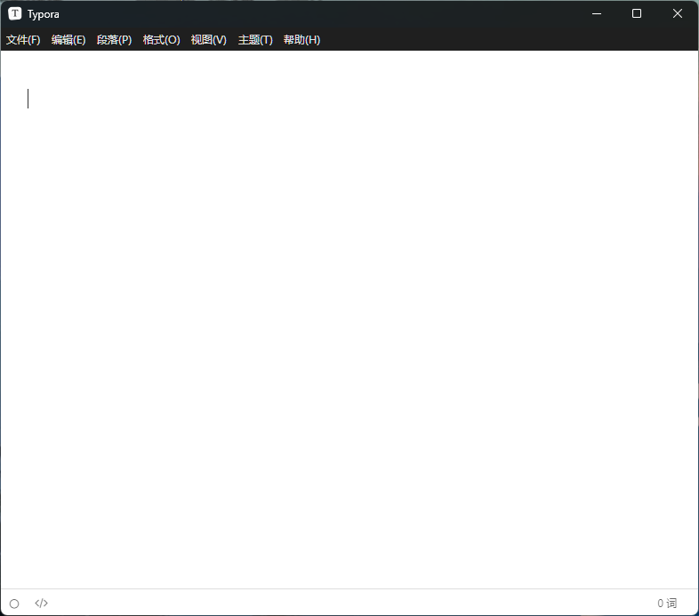Open the 帮助(H) help menu
This screenshot has height=616, width=699.
[x=301, y=40]
